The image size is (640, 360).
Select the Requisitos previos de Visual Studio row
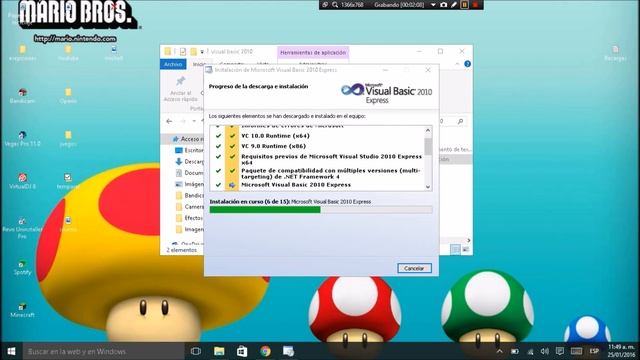click(x=320, y=159)
